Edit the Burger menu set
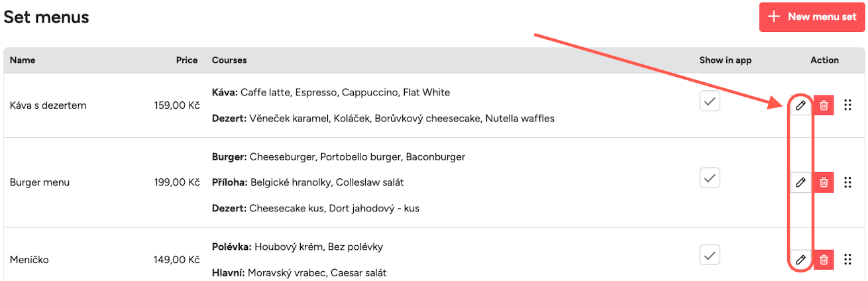The height and width of the screenshot is (281, 868). (800, 182)
